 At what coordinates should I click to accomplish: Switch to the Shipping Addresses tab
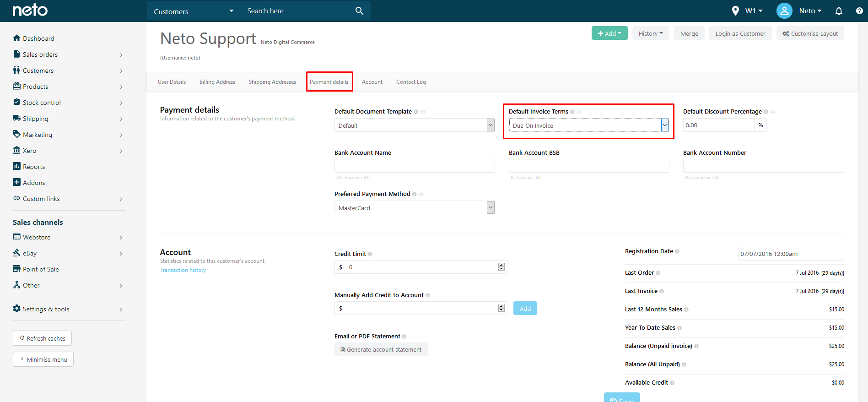(x=272, y=82)
